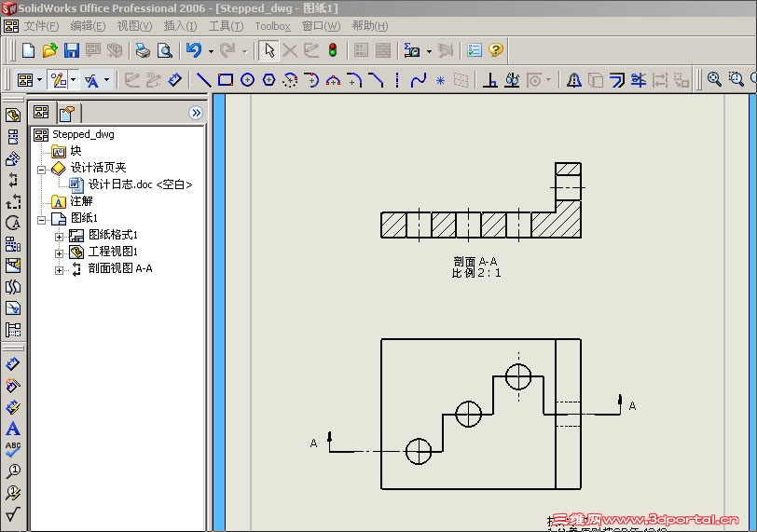Expand the panel with the double chevron button
The height and width of the screenshot is (532, 757).
[x=196, y=113]
